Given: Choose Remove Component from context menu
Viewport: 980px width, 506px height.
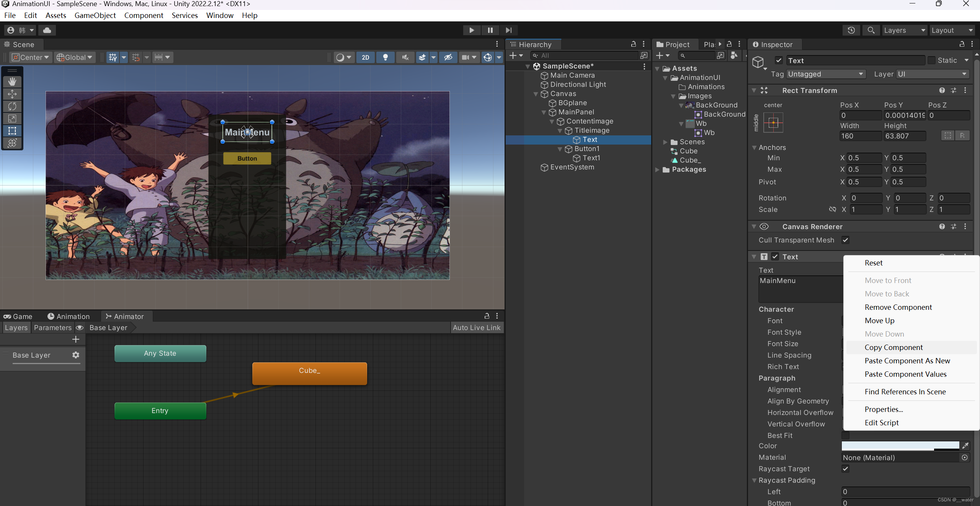Looking at the screenshot, I should click(898, 307).
